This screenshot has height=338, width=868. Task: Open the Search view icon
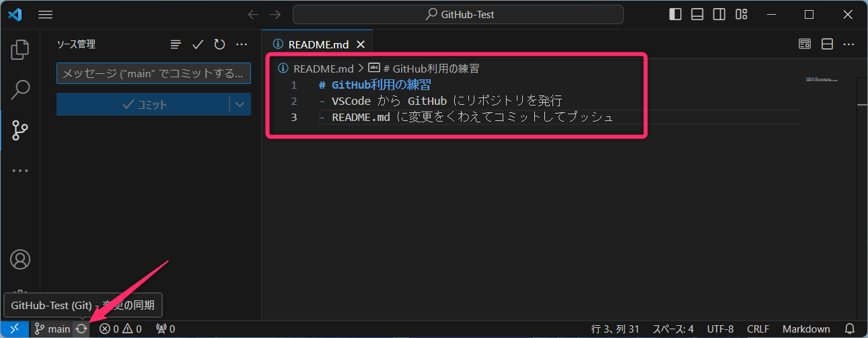pos(20,89)
